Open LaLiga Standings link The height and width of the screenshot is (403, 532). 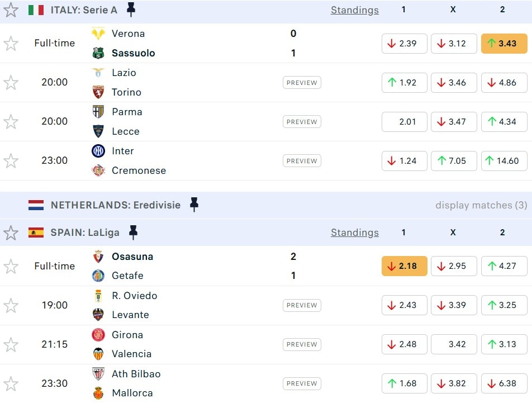point(354,233)
